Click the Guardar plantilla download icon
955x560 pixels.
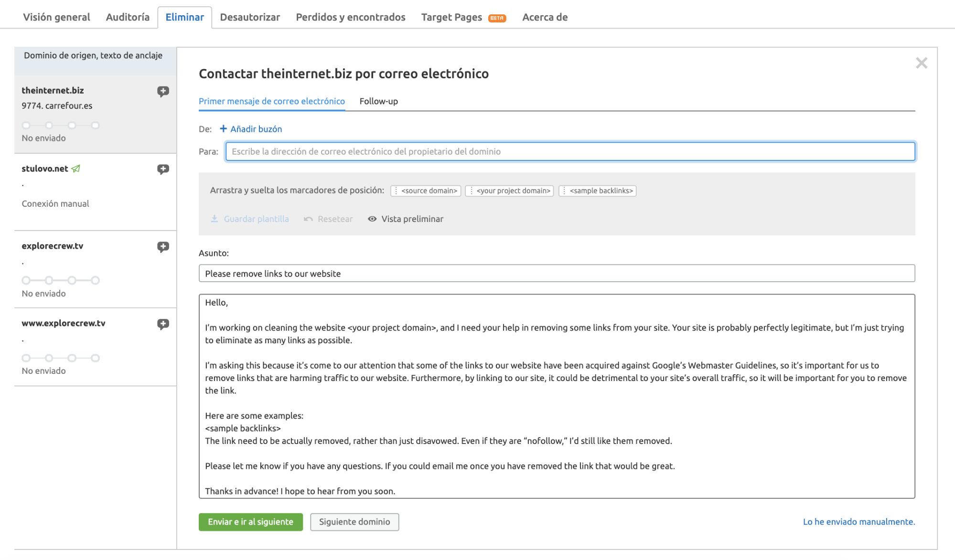pos(215,219)
